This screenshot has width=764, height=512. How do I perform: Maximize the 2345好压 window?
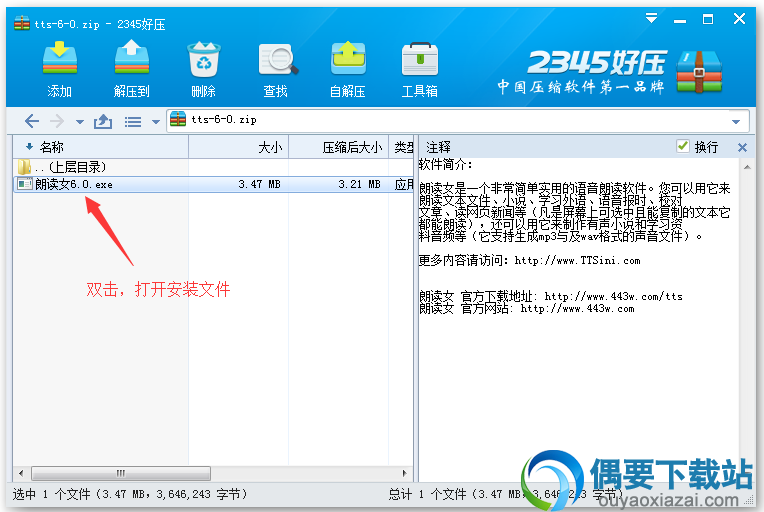click(708, 19)
